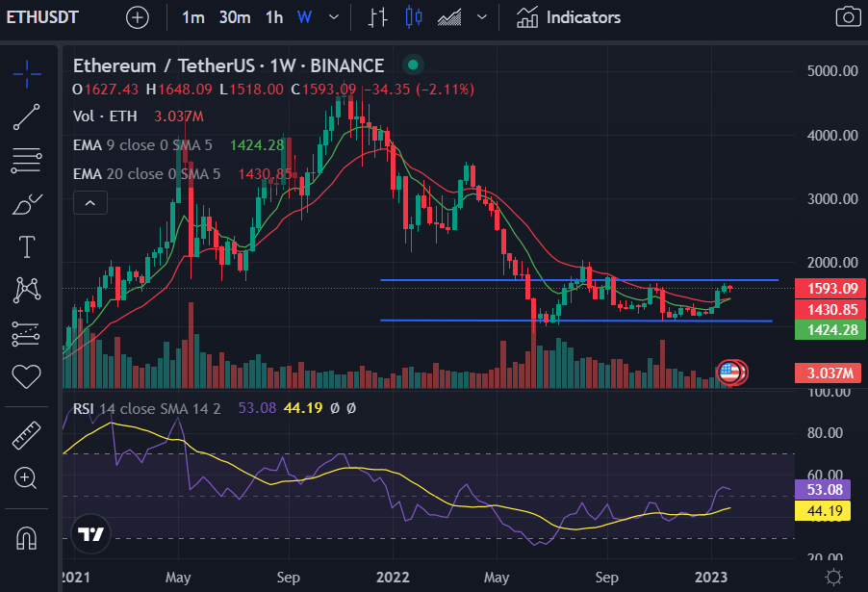Switch to the 1h interval
This screenshot has height=592, width=868.
point(274,17)
